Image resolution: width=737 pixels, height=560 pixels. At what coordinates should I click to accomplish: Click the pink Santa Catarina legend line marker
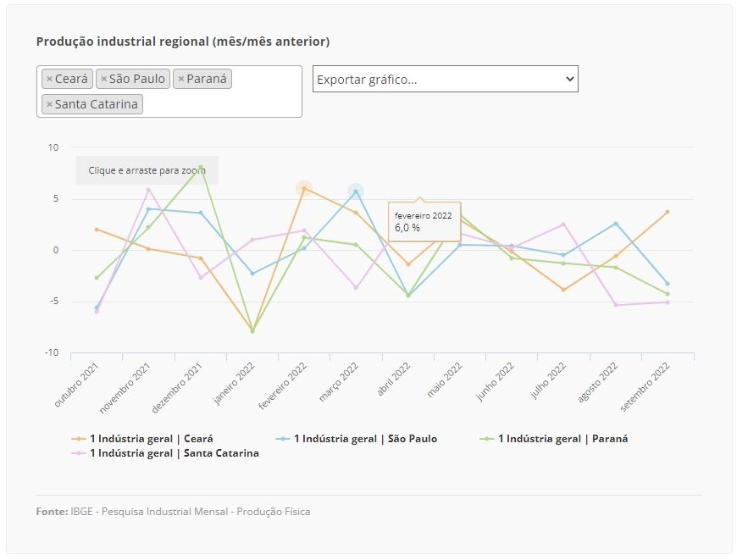coord(79,453)
